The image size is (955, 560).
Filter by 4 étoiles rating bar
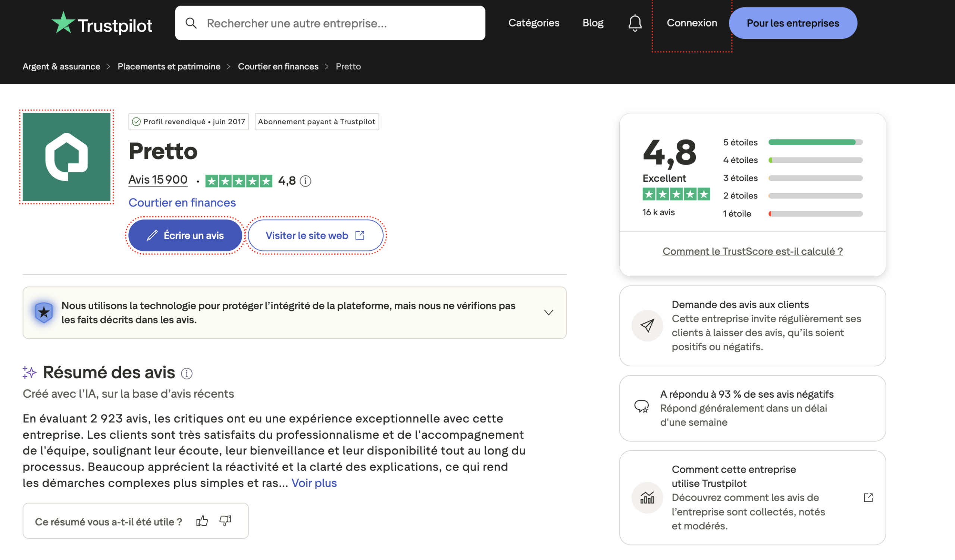point(792,160)
